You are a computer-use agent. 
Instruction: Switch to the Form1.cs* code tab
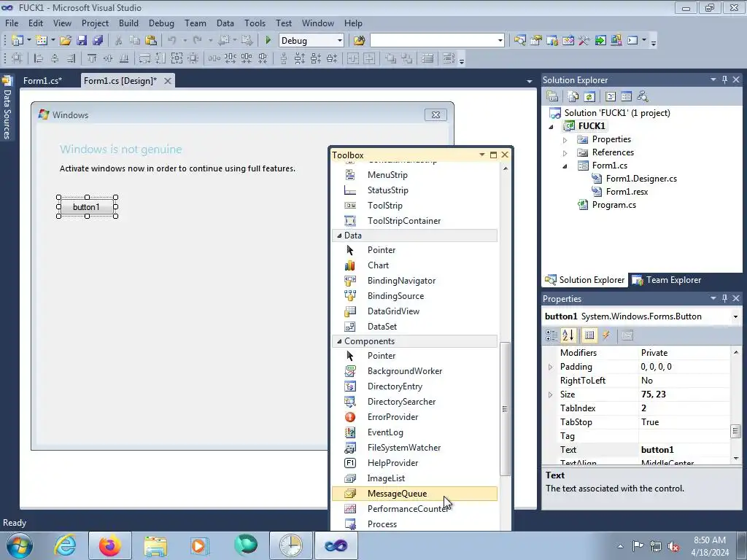(x=42, y=81)
